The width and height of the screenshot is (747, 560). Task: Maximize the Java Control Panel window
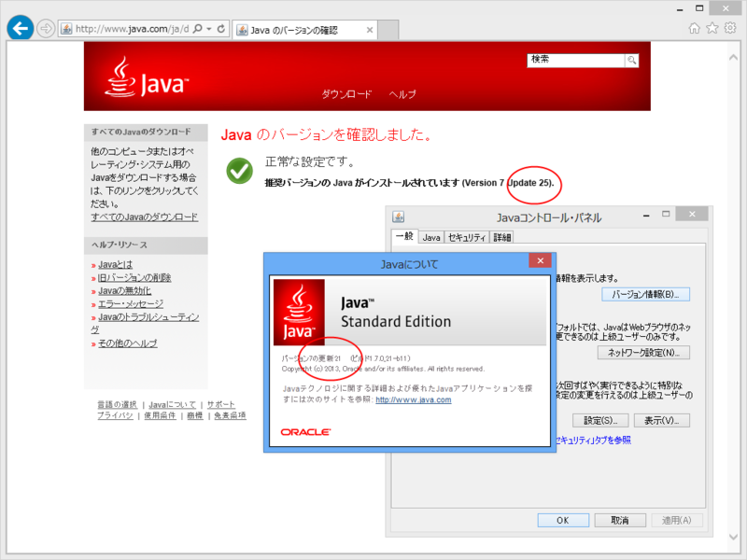[x=666, y=215]
